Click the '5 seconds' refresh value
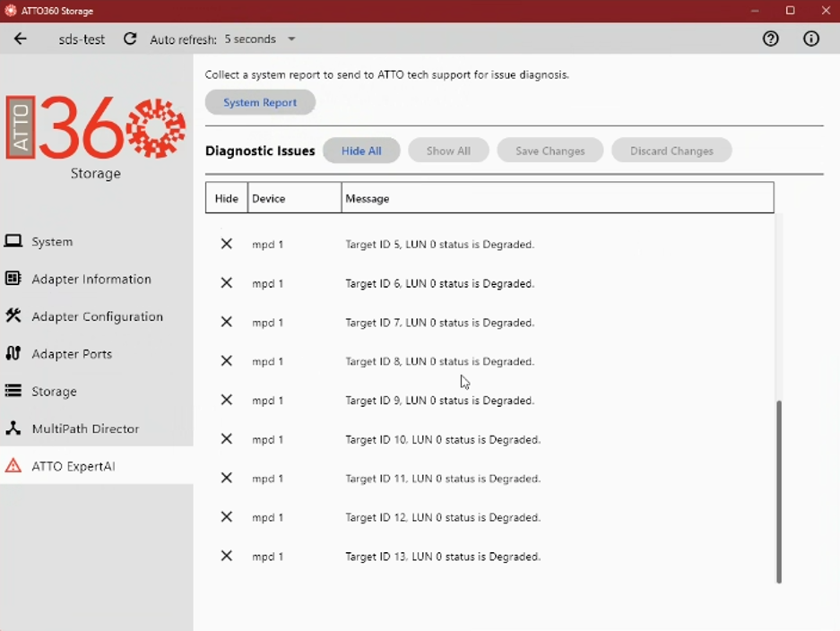This screenshot has height=631, width=840. [x=250, y=39]
